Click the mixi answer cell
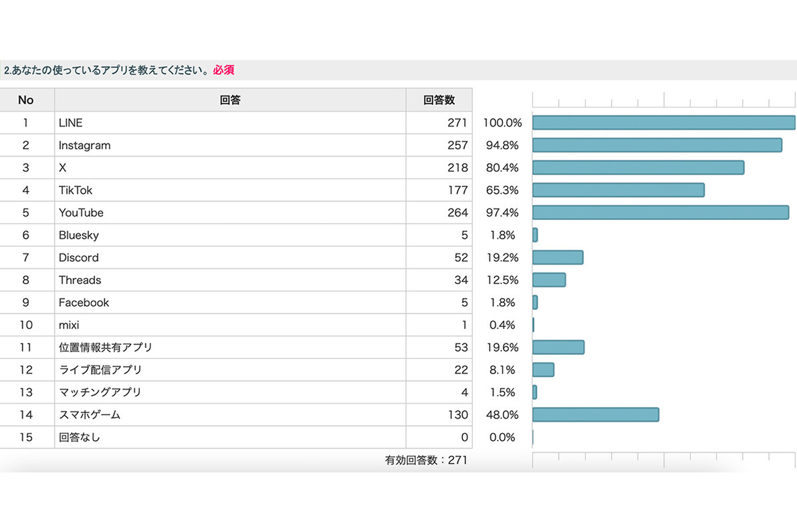Image resolution: width=797 pixels, height=532 pixels. (69, 325)
